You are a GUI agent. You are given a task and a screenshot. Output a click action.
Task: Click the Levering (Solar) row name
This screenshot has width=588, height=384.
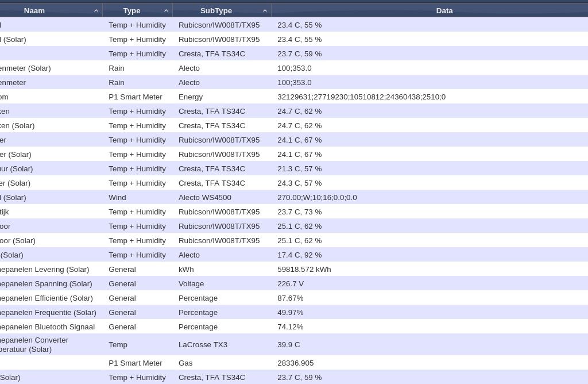point(44,269)
